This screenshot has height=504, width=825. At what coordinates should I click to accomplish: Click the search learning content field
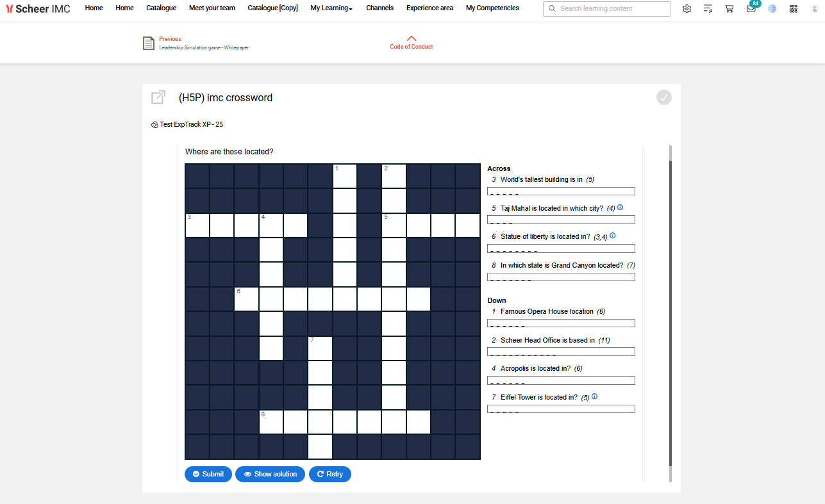pos(606,9)
